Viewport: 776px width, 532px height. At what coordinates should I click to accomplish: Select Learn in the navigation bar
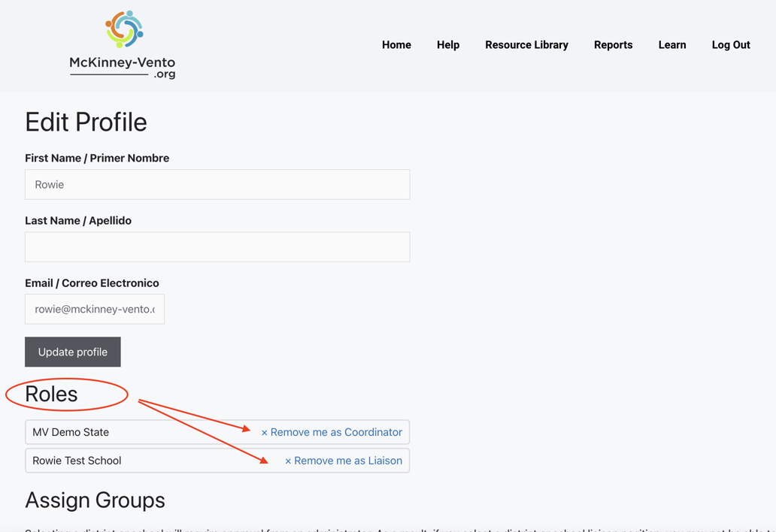(671, 45)
